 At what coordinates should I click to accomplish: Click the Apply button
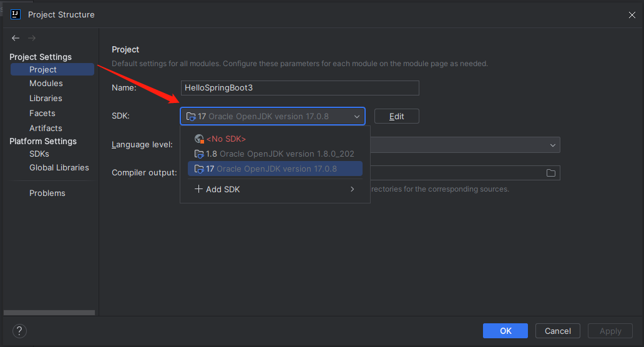tap(610, 331)
